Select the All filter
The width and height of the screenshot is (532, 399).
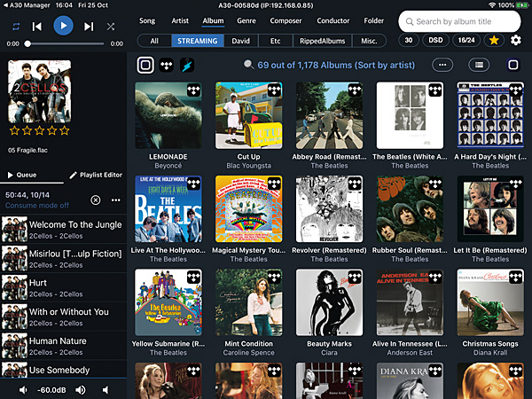click(x=154, y=41)
